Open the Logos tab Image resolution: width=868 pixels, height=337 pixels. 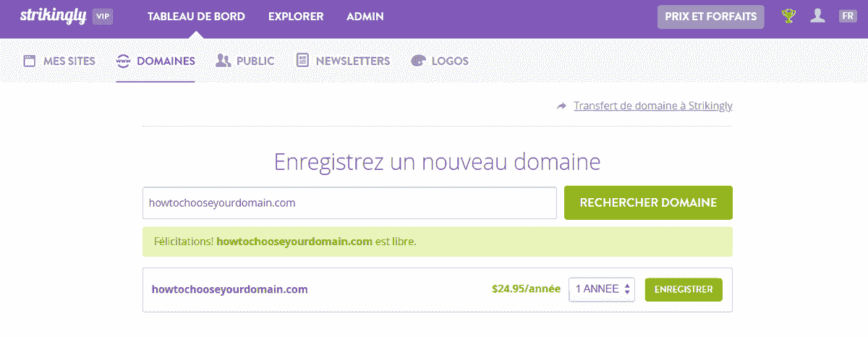tap(450, 61)
